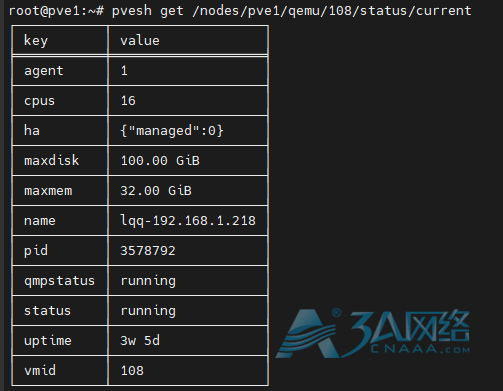Select the agent value 1

(124, 71)
